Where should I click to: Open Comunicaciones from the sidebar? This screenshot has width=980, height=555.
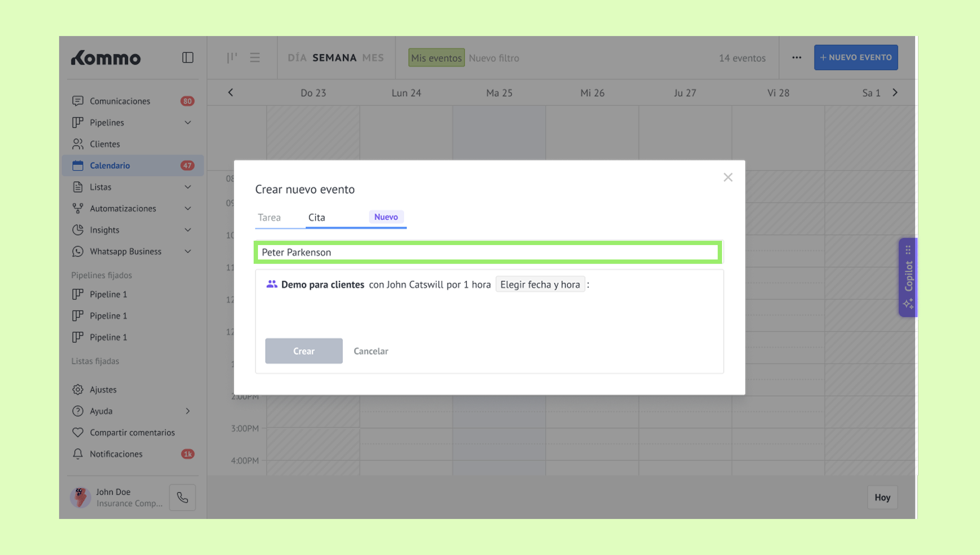tap(120, 101)
